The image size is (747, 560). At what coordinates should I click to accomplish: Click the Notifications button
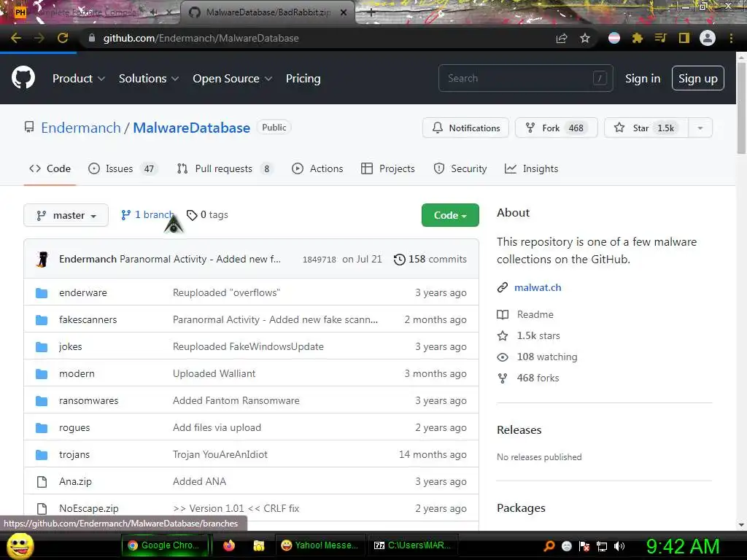point(465,128)
